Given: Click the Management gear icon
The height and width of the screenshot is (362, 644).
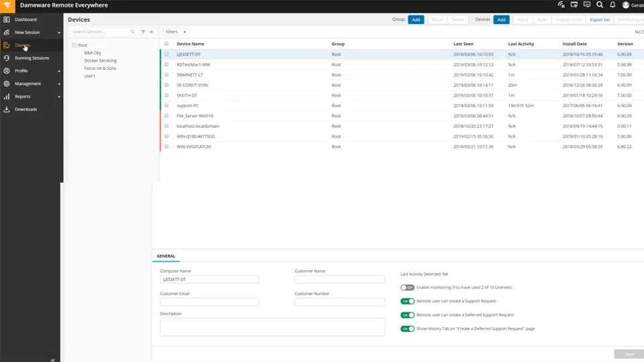Looking at the screenshot, I should pos(7,84).
